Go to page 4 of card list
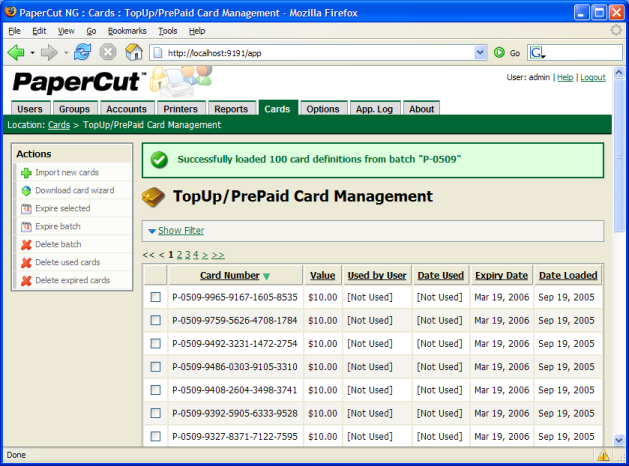 pyautogui.click(x=196, y=255)
